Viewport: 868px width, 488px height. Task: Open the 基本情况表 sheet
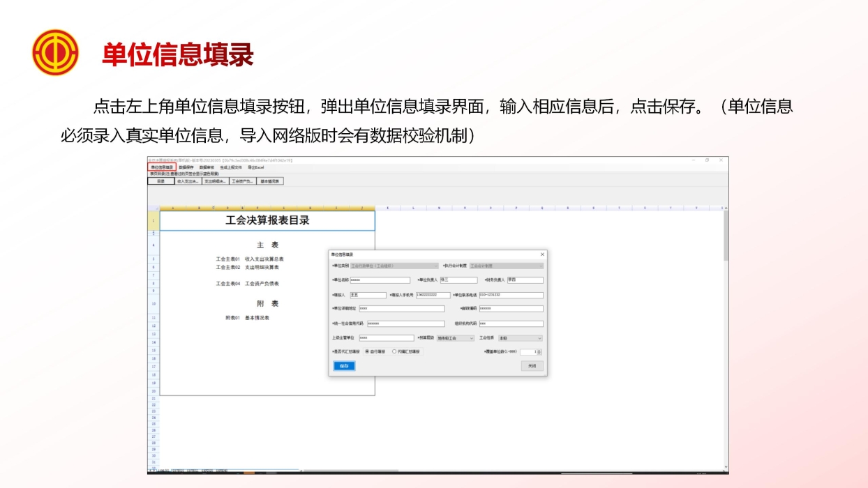(271, 181)
